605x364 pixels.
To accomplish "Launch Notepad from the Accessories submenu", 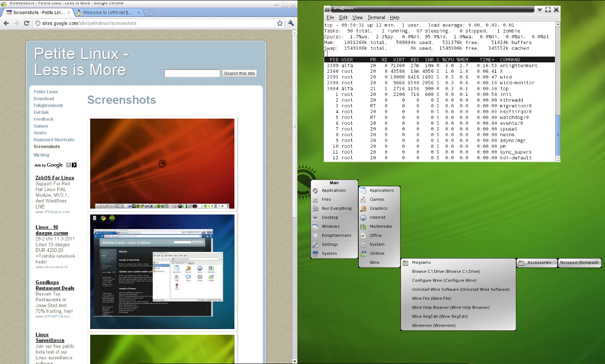I will pyautogui.click(x=579, y=262).
